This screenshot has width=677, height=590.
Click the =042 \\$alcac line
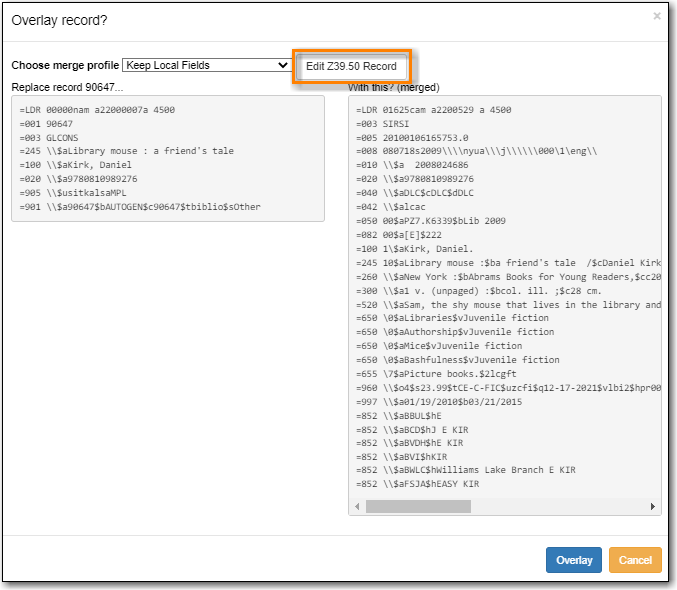tap(390, 207)
